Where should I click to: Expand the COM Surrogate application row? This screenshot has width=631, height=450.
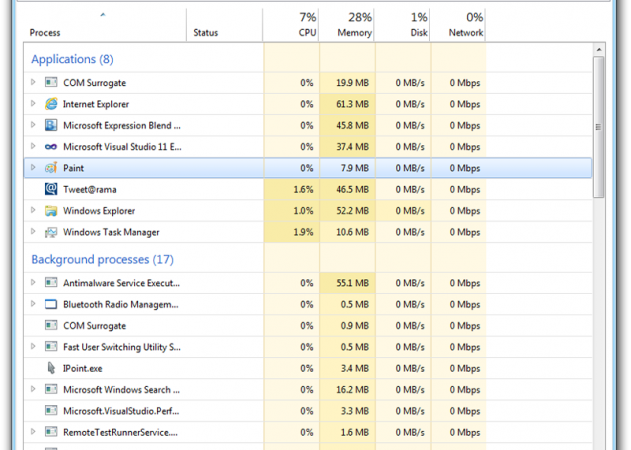point(33,83)
